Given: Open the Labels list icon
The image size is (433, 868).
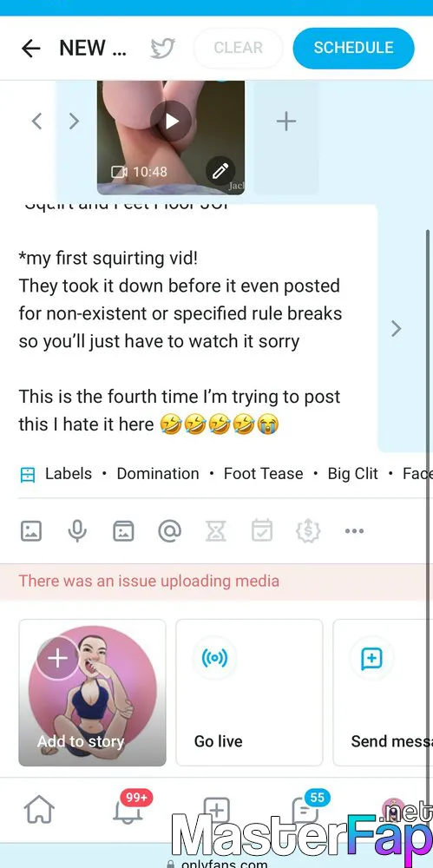Looking at the screenshot, I should coord(27,475).
